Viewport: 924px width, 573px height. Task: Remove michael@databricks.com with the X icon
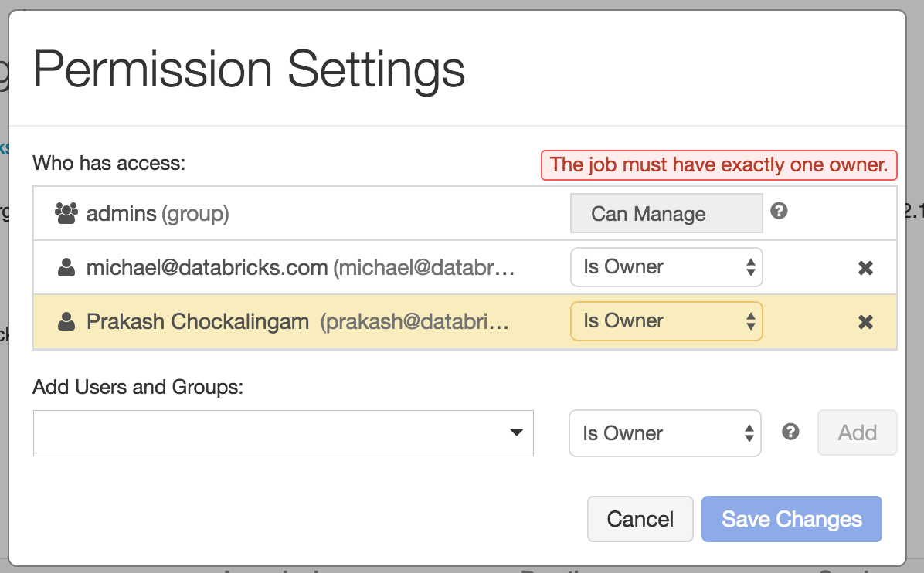[865, 268]
